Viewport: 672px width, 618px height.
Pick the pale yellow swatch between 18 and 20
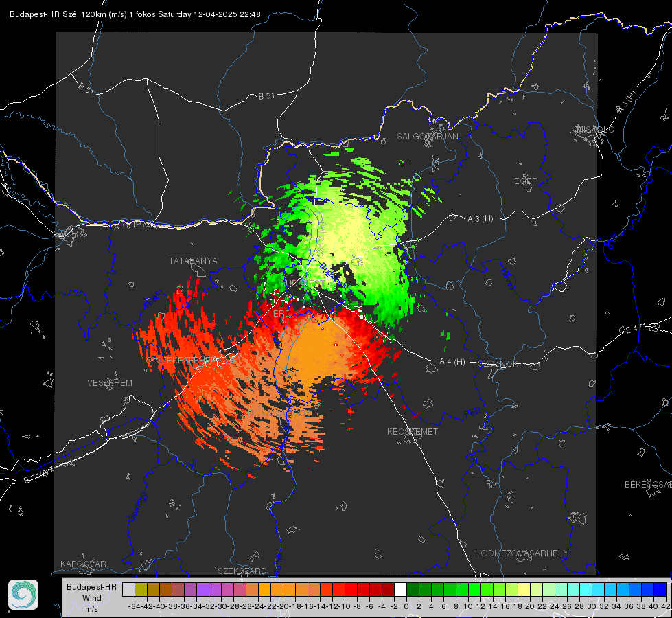[x=524, y=589]
